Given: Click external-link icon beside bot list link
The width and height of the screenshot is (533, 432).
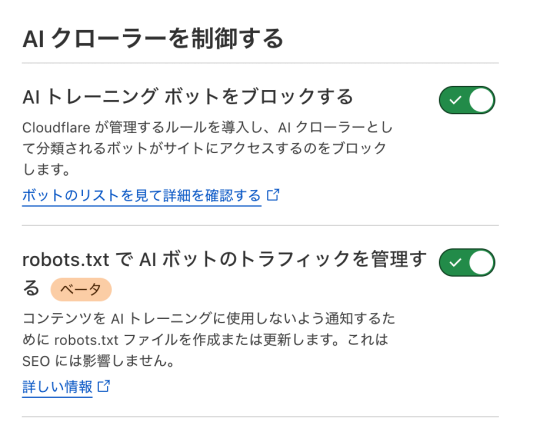Looking at the screenshot, I should (273, 195).
